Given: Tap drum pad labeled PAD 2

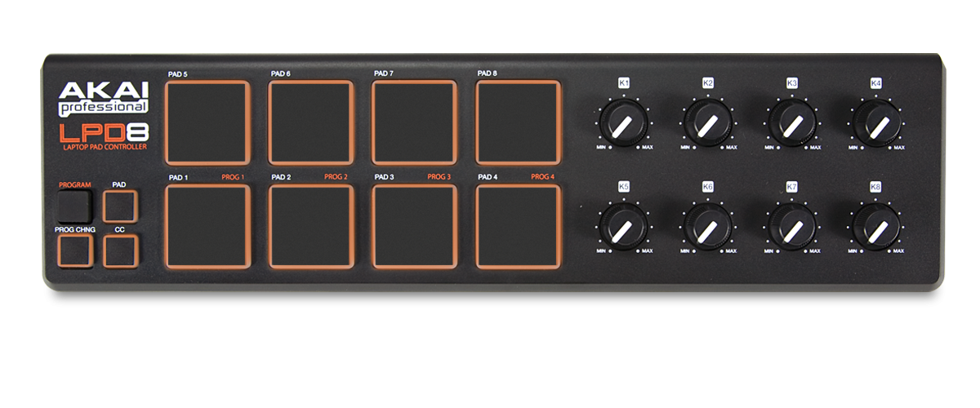Looking at the screenshot, I should click(310, 226).
